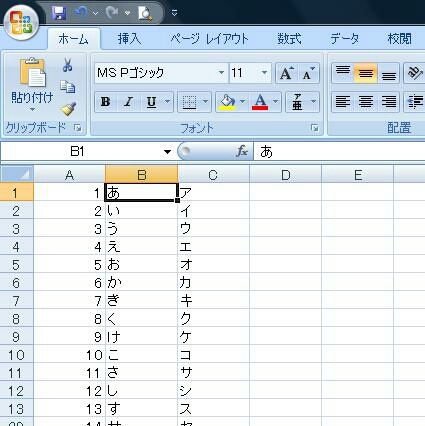Toggle underline formatting
Image resolution: width=425 pixels, height=426 pixels.
click(152, 102)
